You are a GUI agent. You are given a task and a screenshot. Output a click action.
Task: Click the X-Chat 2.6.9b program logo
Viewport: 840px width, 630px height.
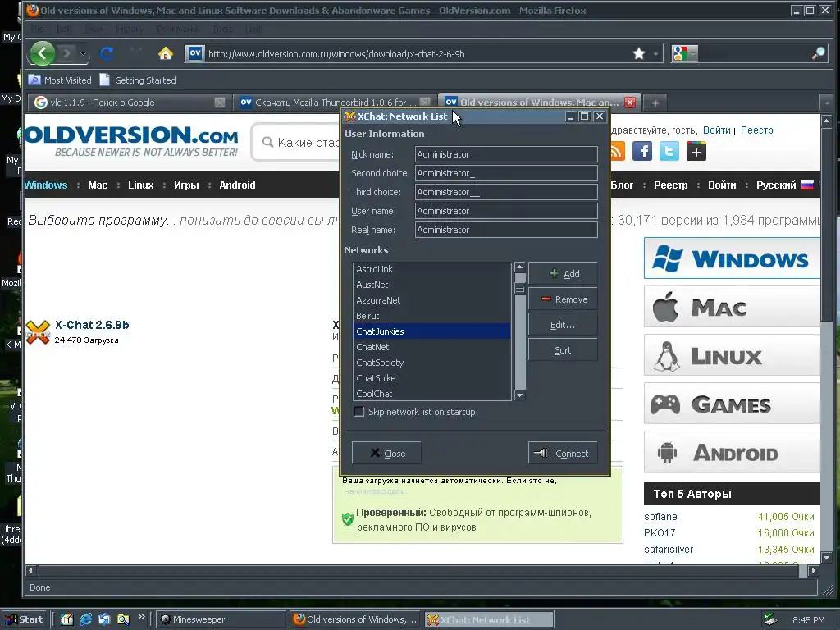tap(38, 332)
